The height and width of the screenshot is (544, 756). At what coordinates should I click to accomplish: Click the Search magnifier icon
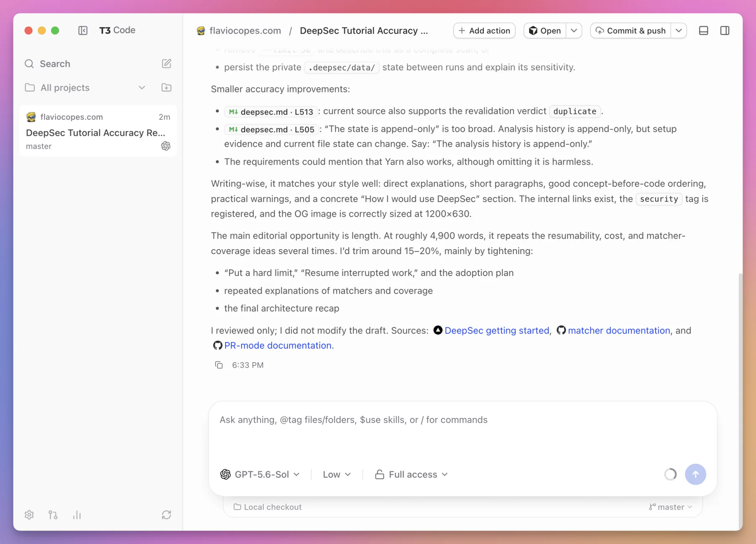coord(29,64)
